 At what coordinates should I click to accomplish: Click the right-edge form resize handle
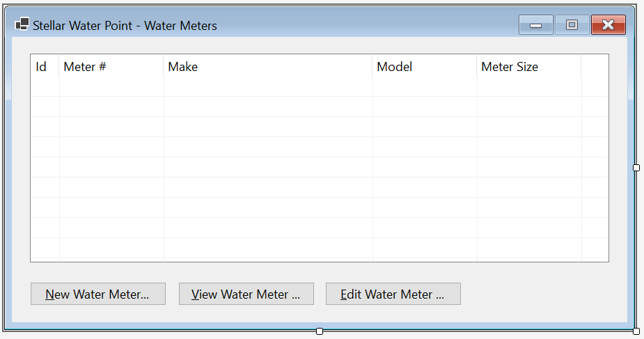[636, 168]
